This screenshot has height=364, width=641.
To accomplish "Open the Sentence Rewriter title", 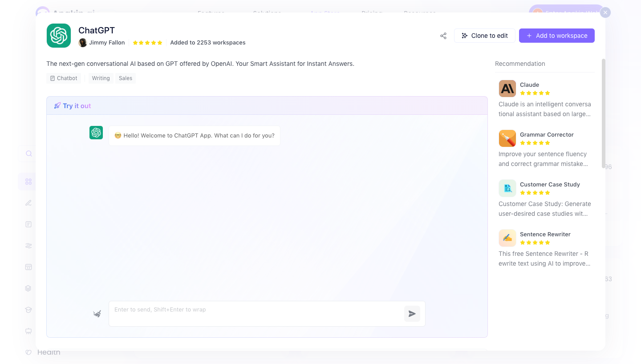I will coord(545,234).
